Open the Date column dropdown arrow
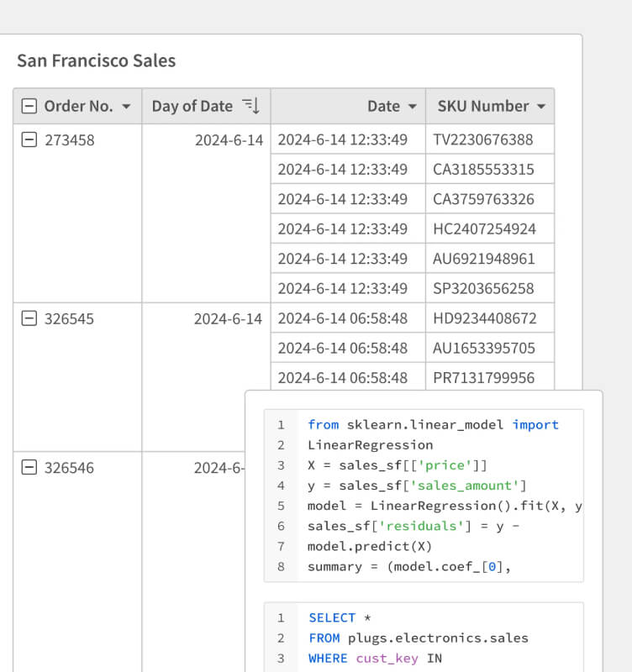The image size is (632, 672). [x=413, y=107]
